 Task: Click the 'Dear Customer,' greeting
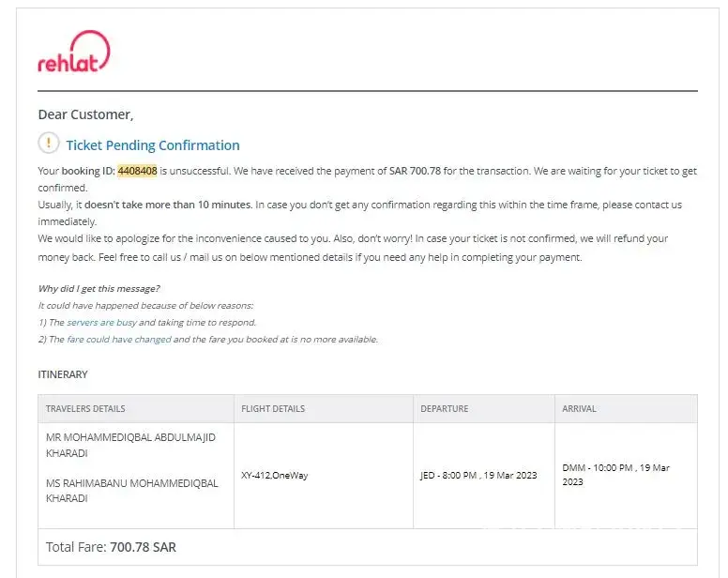(85, 114)
